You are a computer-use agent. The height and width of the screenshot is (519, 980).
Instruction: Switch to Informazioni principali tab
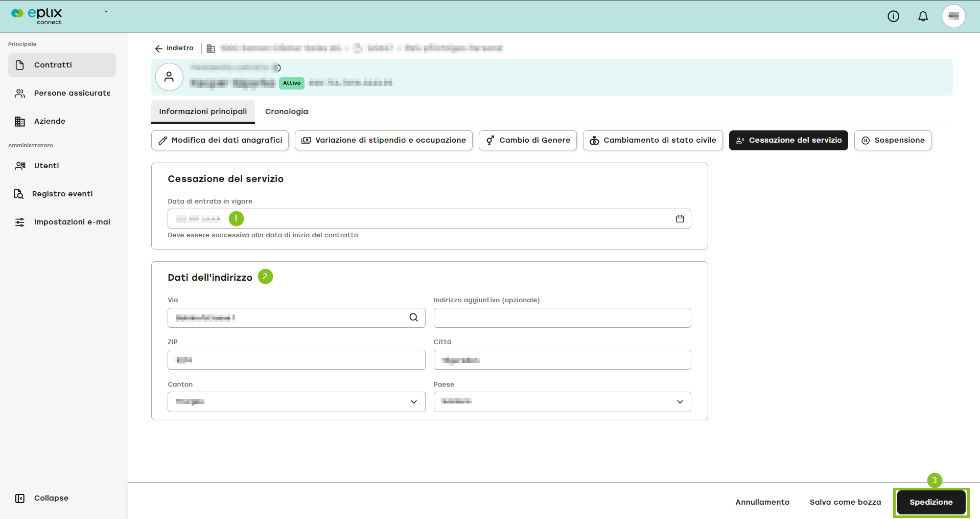[x=203, y=111]
